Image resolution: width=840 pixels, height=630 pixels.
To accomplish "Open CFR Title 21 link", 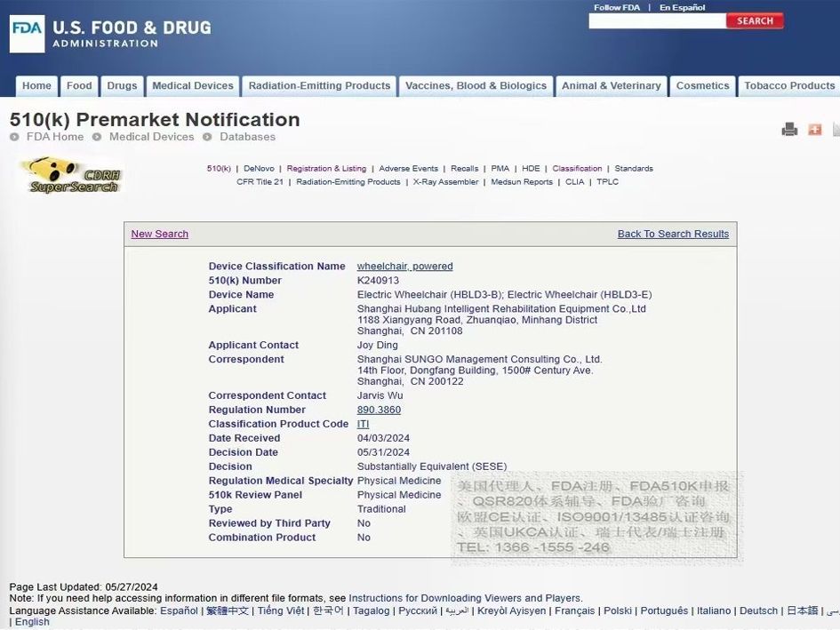I will pos(260,181).
